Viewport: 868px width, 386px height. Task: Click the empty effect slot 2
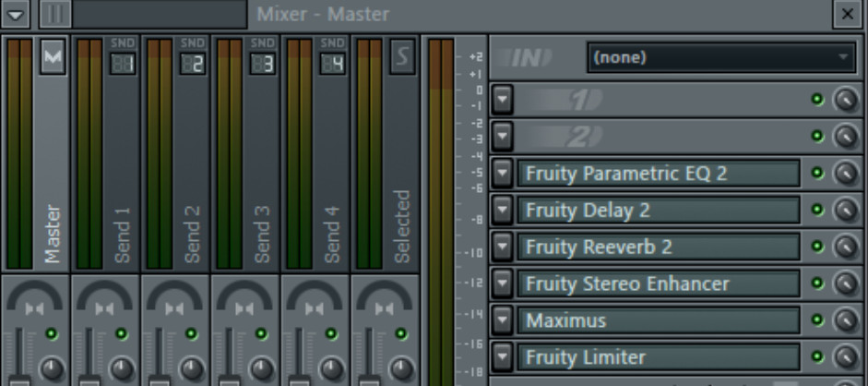tap(659, 137)
